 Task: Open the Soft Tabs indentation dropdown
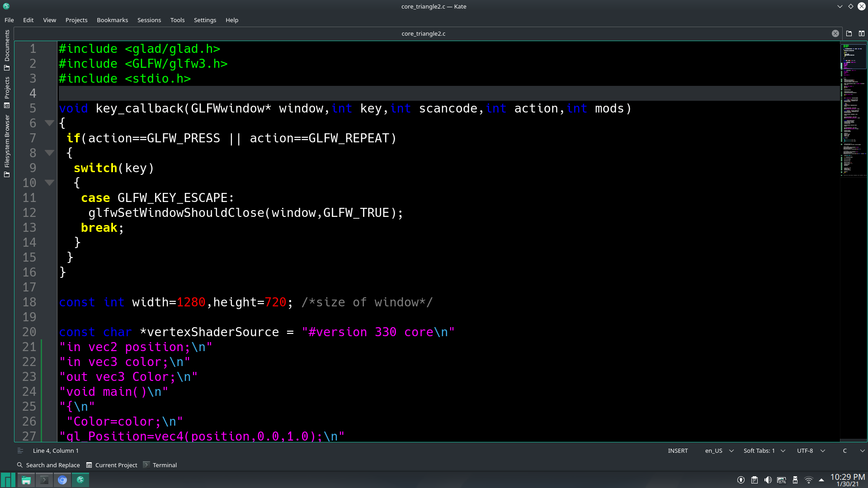(764, 450)
